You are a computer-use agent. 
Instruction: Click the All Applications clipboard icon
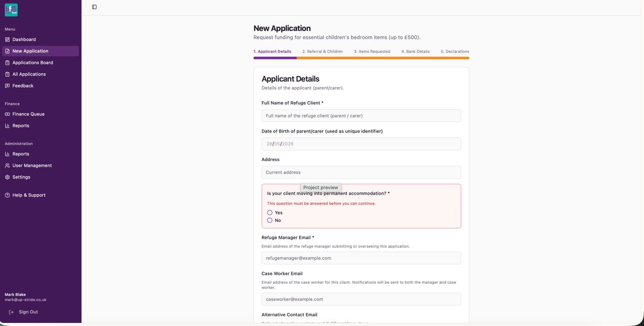7,74
